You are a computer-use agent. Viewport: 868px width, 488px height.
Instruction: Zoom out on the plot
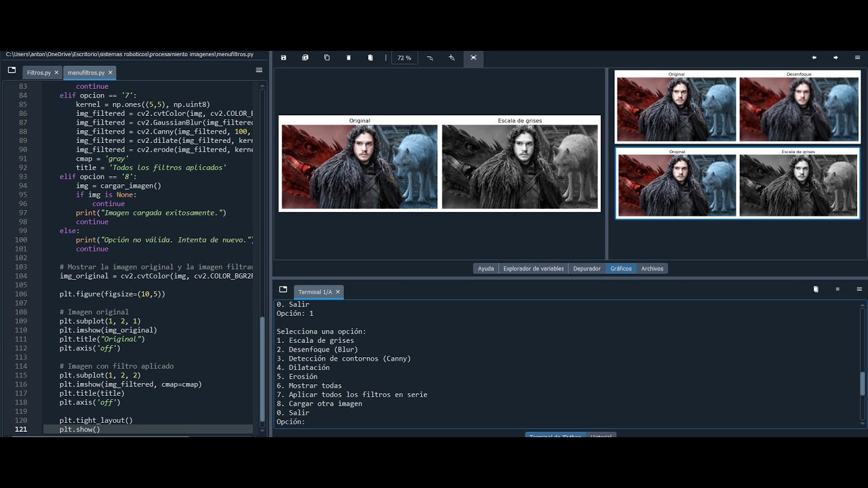pyautogui.click(x=430, y=58)
